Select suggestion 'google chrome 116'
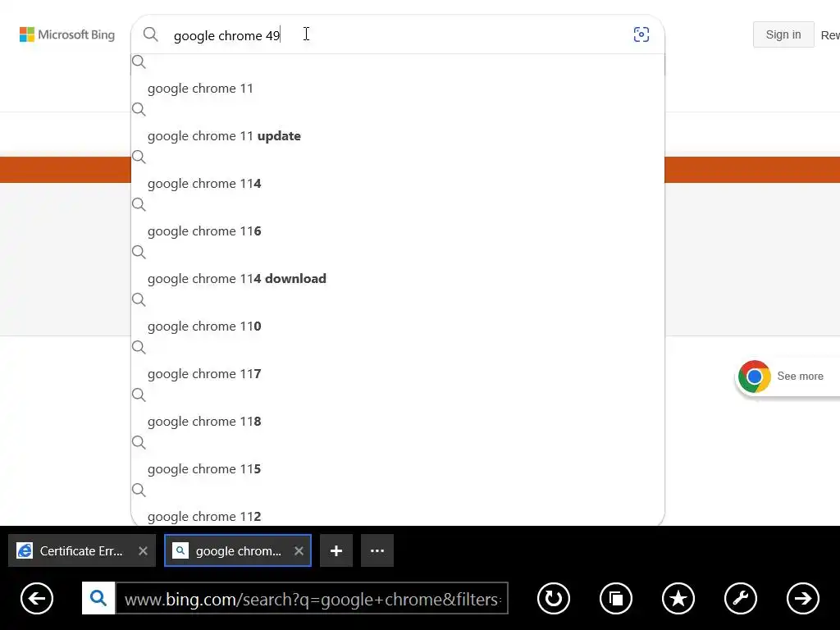Screen dimensions: 840x630 pyautogui.click(x=398, y=231)
